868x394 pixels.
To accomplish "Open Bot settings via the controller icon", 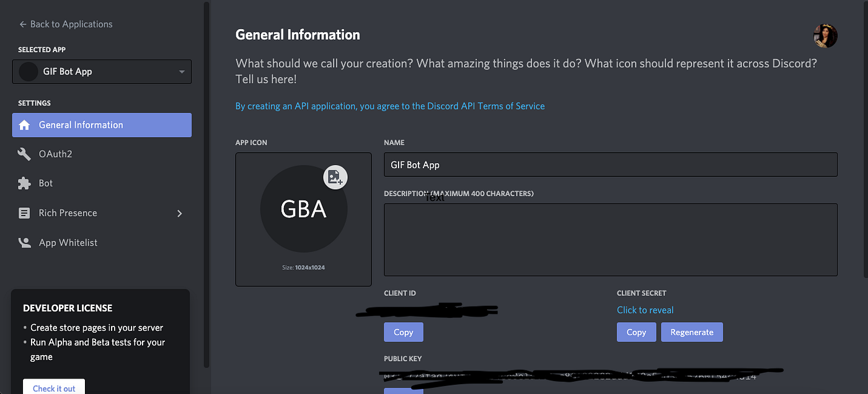I will [24, 183].
